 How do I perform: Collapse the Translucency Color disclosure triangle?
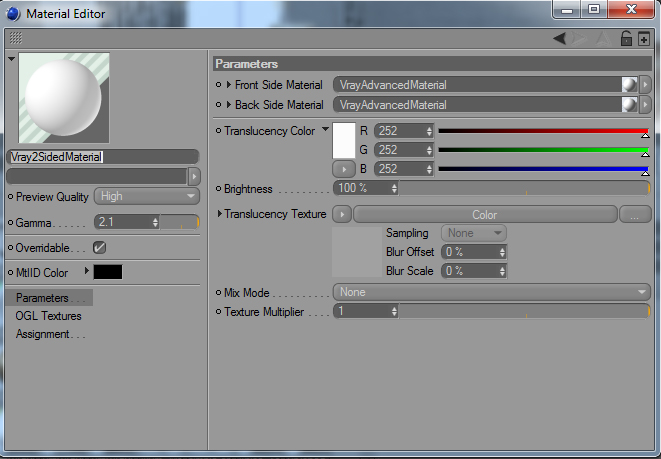coord(325,129)
